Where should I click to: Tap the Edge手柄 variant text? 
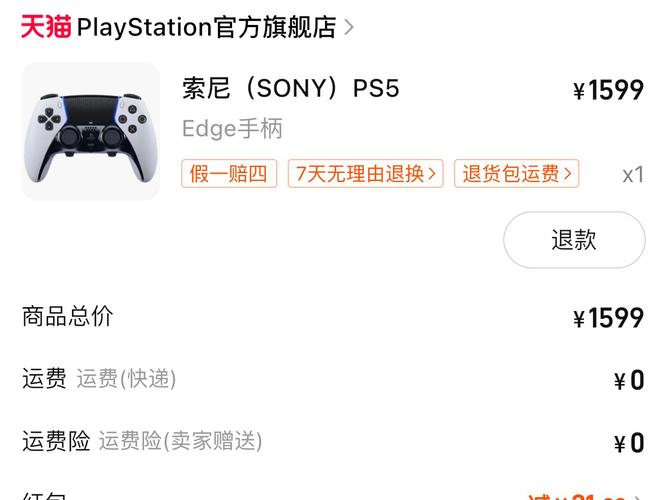232,129
